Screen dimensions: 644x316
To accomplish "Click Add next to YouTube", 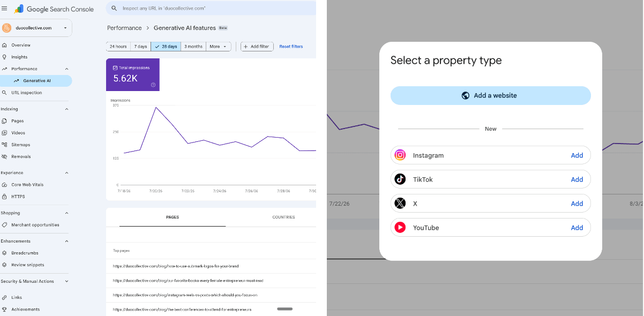I will pos(577,228).
